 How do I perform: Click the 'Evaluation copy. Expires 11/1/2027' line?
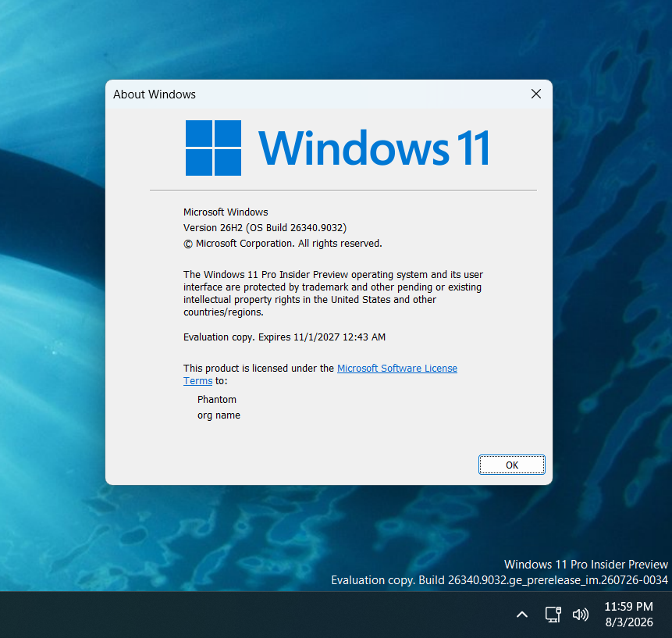click(284, 337)
